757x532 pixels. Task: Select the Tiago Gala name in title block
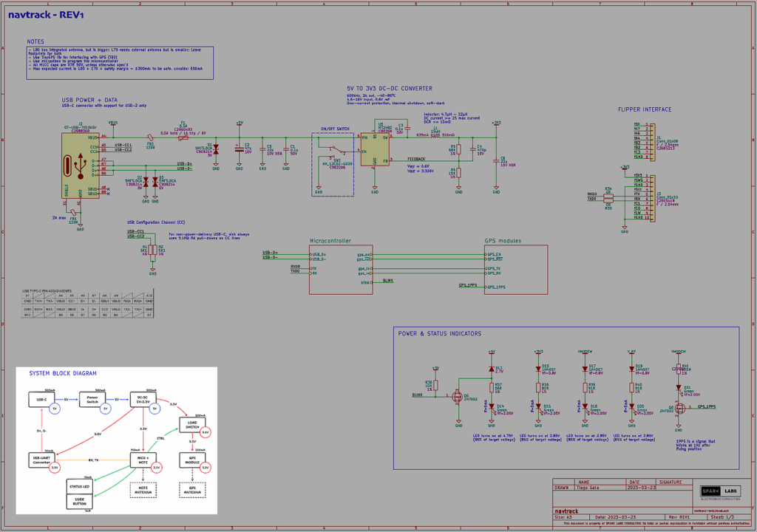tap(588, 488)
